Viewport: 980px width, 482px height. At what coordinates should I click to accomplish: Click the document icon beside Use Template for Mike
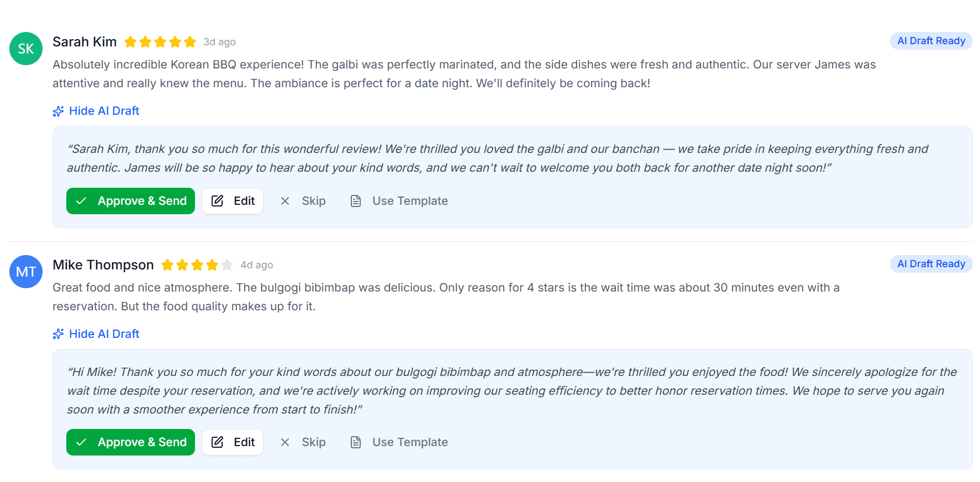(x=356, y=442)
